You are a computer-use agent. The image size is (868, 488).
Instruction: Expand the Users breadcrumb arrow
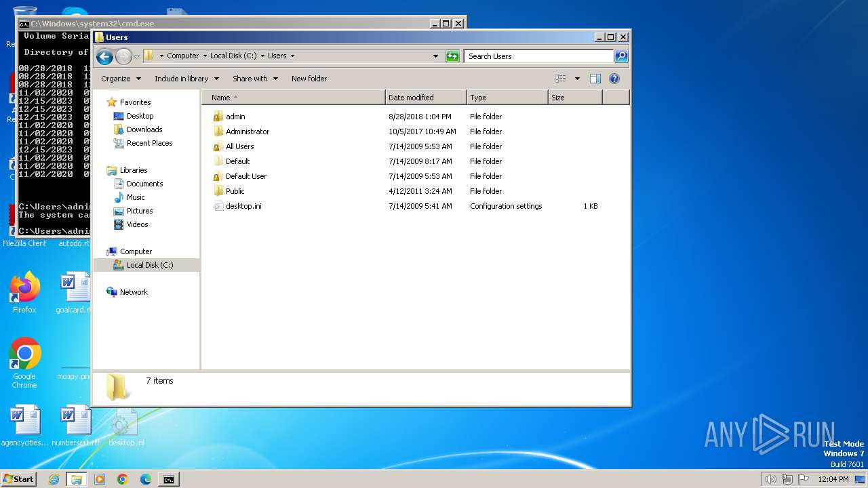(x=292, y=56)
